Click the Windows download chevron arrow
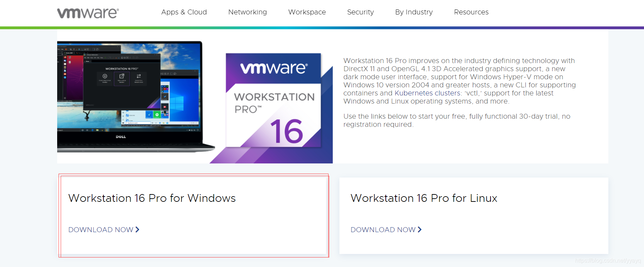 coord(137,230)
